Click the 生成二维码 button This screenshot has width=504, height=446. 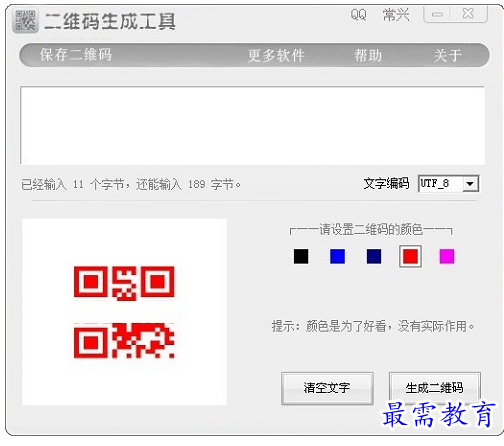tap(435, 388)
